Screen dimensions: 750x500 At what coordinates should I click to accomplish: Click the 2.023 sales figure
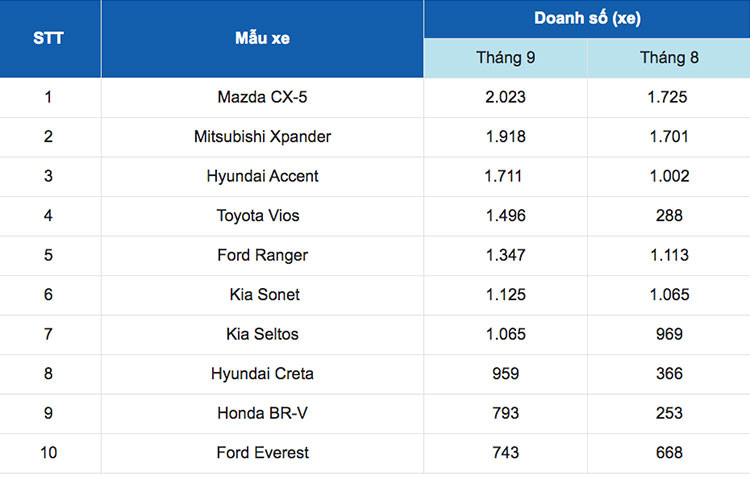505,97
